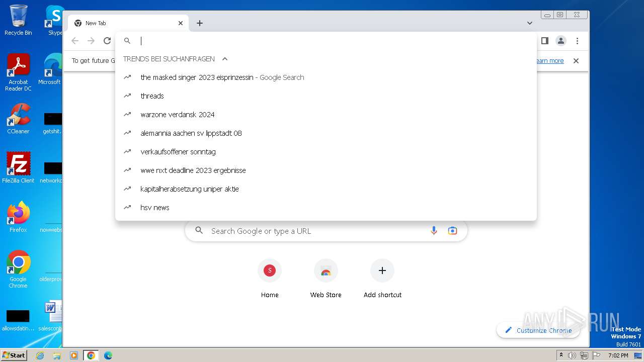Screen dimensions: 644x362
Task: Open the Recycle Bin desktop icon
Action: (x=18, y=20)
